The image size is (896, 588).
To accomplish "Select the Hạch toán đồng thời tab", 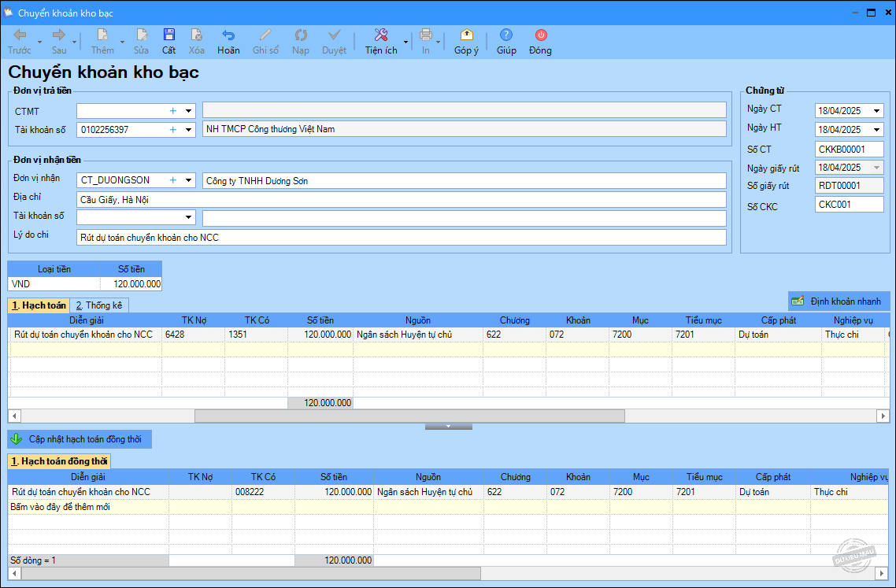I will (x=59, y=461).
